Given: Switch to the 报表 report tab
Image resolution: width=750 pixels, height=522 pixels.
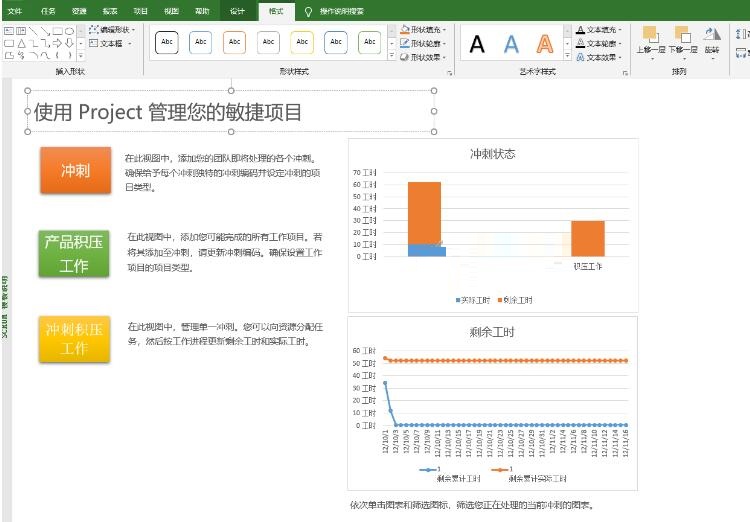Looking at the screenshot, I should 110,11.
